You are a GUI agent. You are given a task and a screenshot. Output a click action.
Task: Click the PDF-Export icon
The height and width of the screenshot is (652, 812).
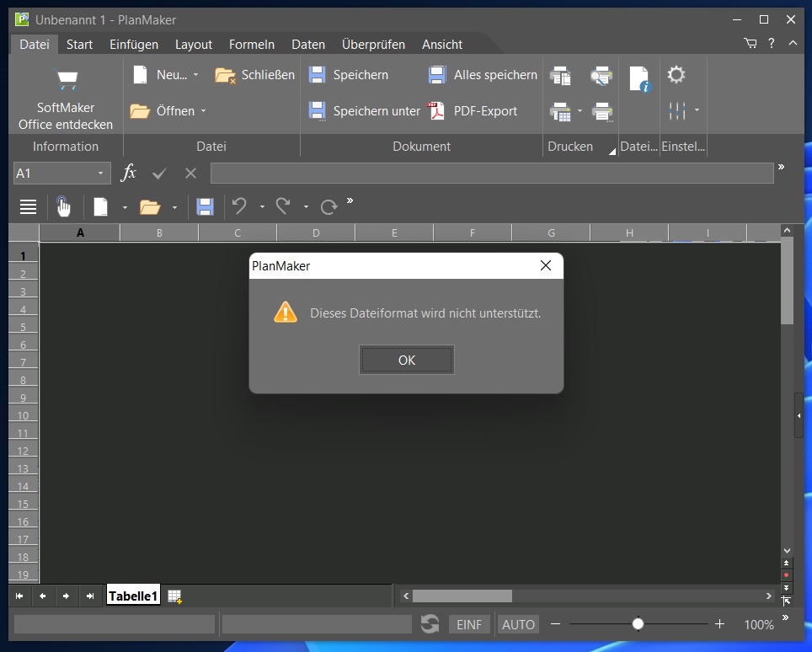[x=436, y=111]
